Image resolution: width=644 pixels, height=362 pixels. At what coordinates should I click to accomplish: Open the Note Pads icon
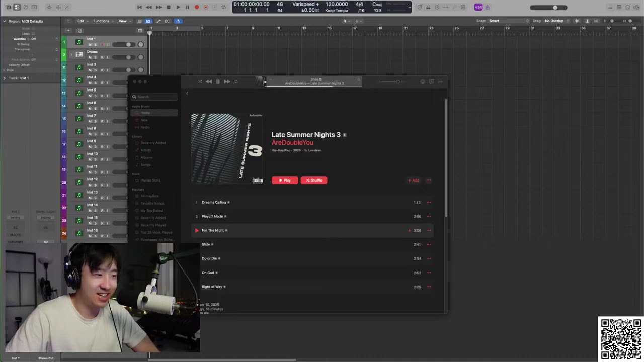pyautogui.click(x=619, y=7)
